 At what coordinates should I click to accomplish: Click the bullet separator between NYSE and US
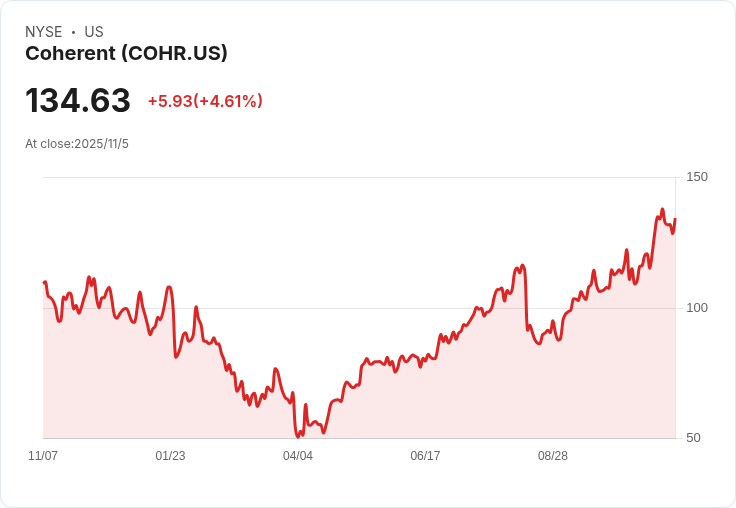tap(73, 32)
